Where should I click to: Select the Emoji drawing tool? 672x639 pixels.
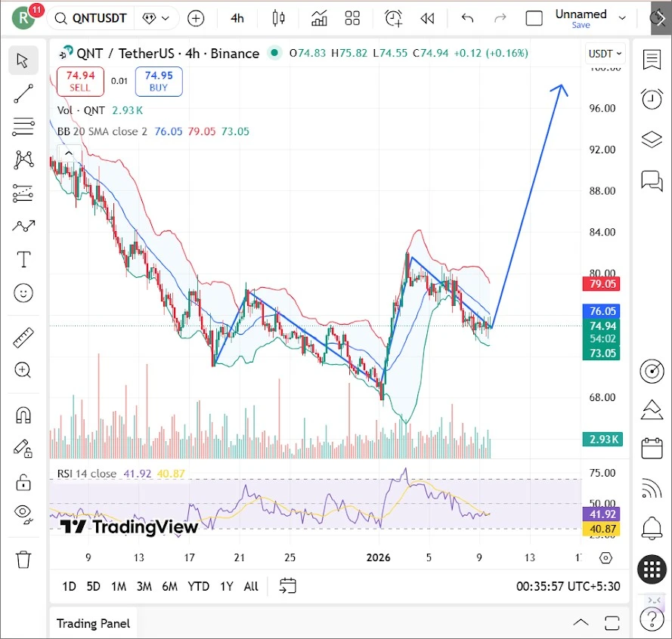(x=23, y=292)
